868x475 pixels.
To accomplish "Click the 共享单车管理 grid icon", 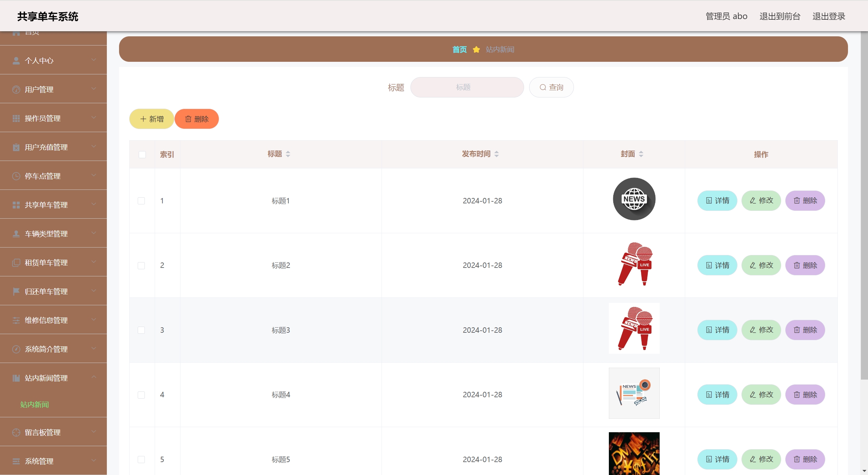I will [x=16, y=205].
